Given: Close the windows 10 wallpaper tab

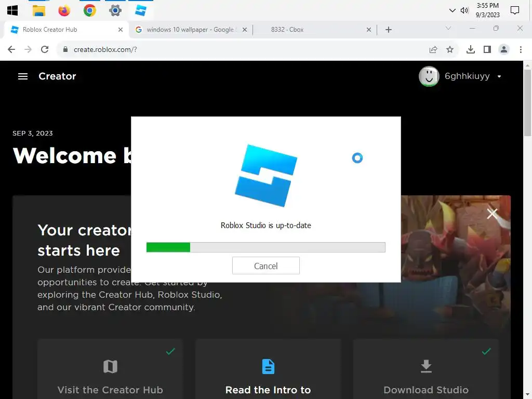Looking at the screenshot, I should [x=244, y=30].
